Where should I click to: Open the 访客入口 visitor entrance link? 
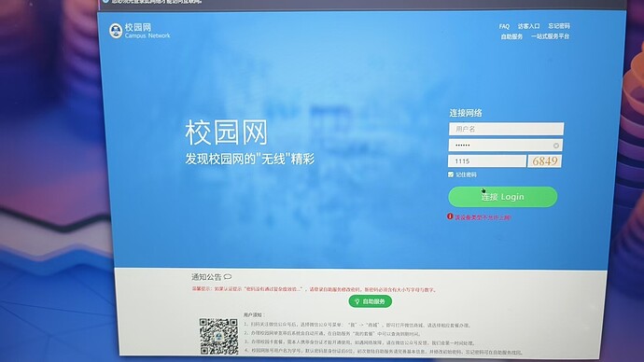(x=528, y=26)
